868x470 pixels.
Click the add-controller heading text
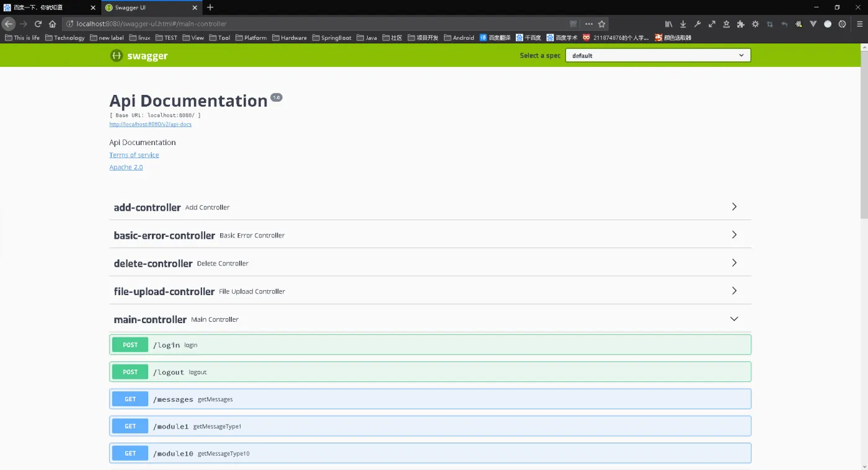[147, 207]
